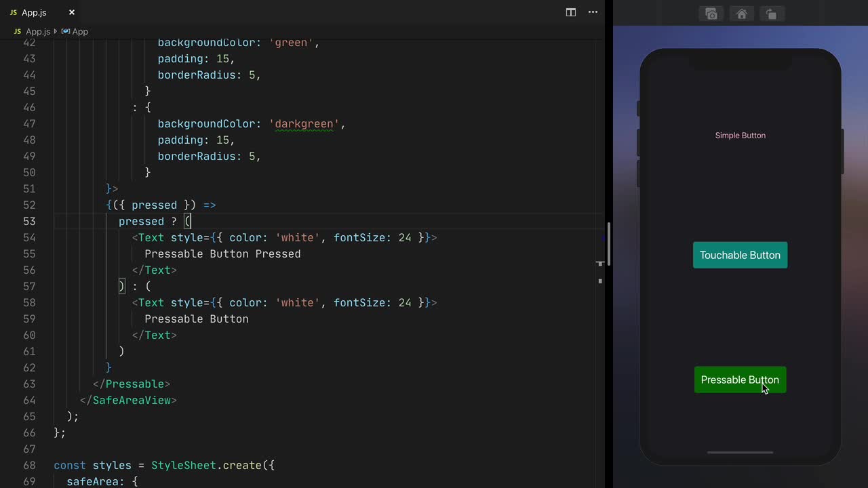The height and width of the screenshot is (488, 868).
Task: Select the App.js editor tab
Action: click(x=41, y=12)
